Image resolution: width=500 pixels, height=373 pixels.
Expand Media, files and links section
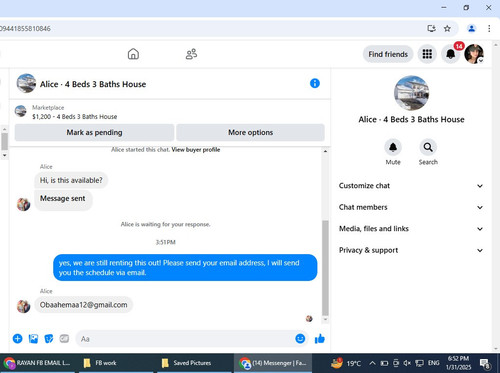[411, 229]
